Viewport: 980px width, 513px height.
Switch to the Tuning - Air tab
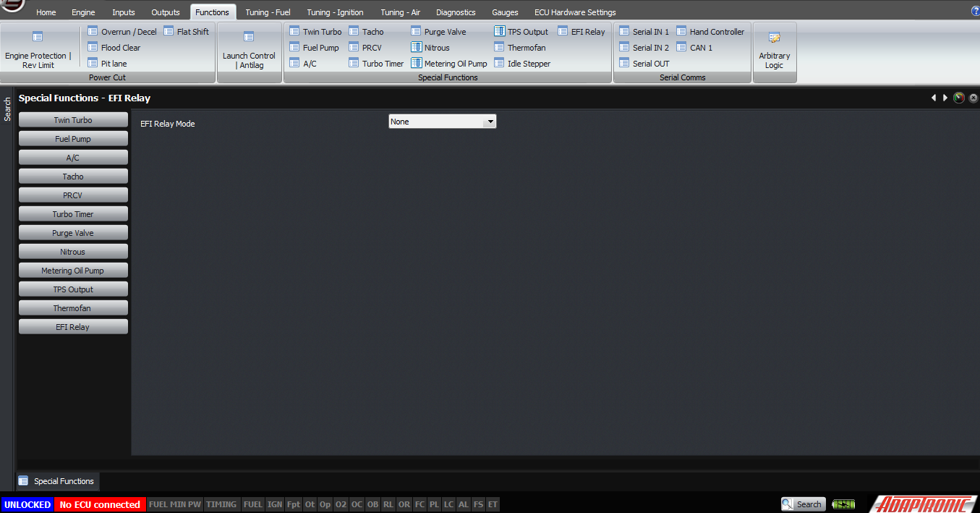coord(401,12)
